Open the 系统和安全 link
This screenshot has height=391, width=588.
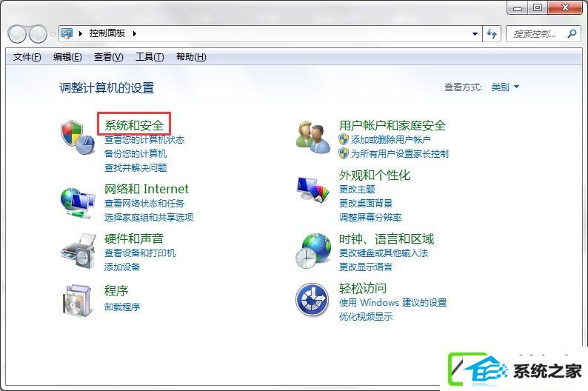[134, 125]
